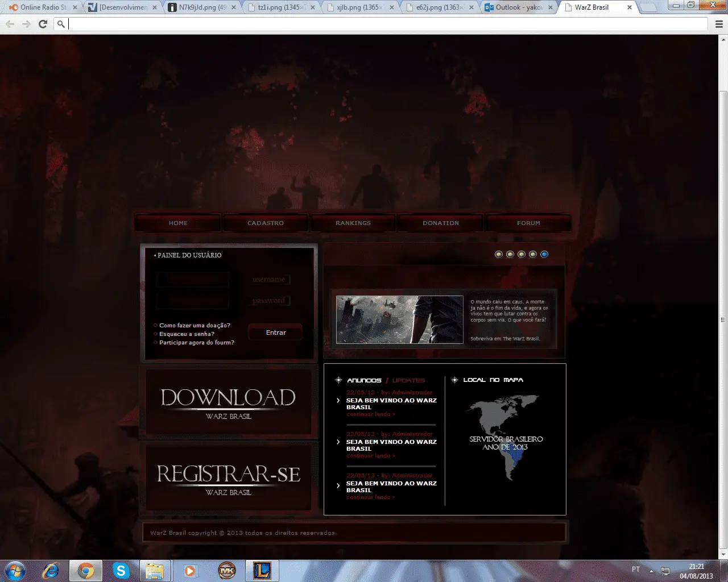
Task: Open the Windows Start orb
Action: (x=15, y=570)
